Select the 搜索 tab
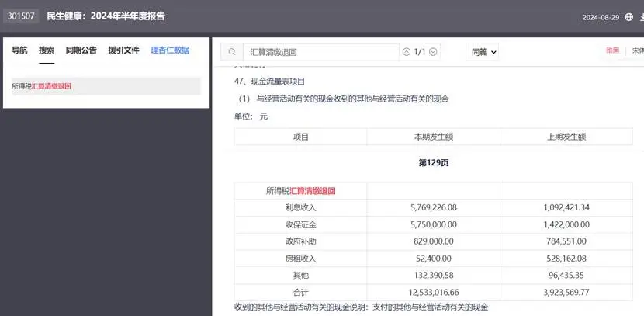The width and height of the screenshot is (644, 316). coord(47,50)
